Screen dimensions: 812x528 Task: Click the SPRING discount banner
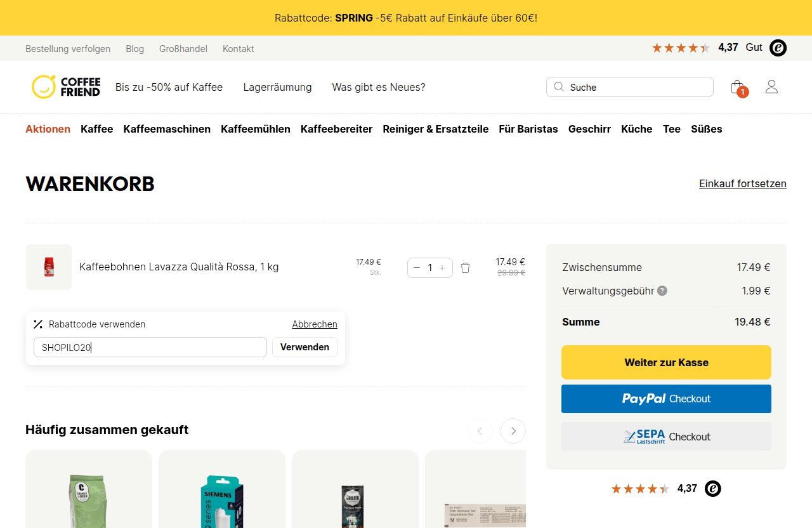point(406,18)
